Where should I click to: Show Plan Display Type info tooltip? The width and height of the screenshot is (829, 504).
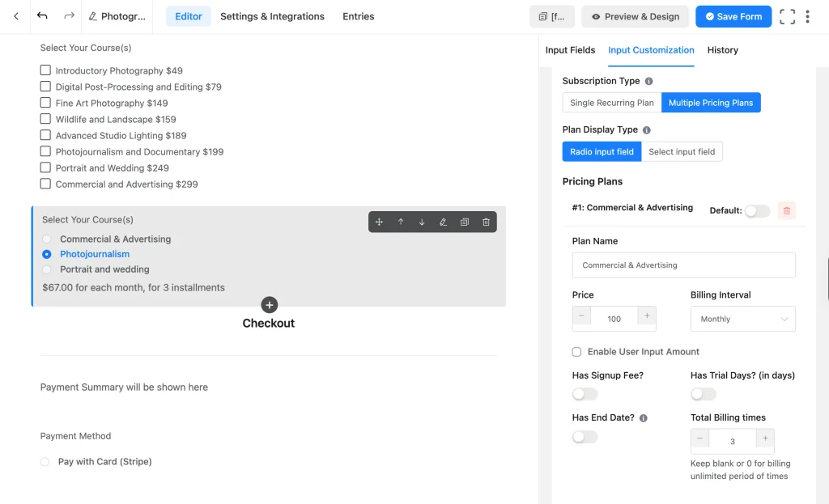pyautogui.click(x=647, y=130)
